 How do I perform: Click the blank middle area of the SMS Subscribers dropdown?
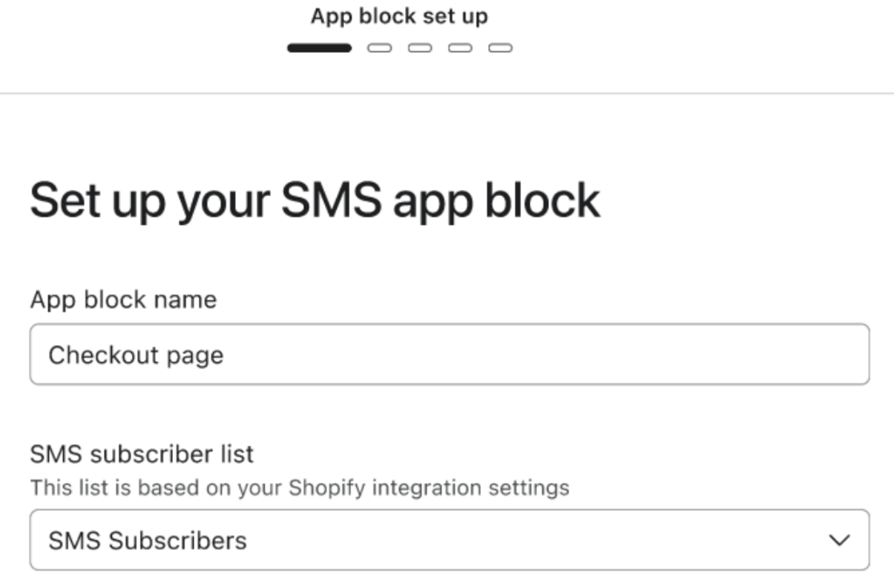(x=546, y=540)
